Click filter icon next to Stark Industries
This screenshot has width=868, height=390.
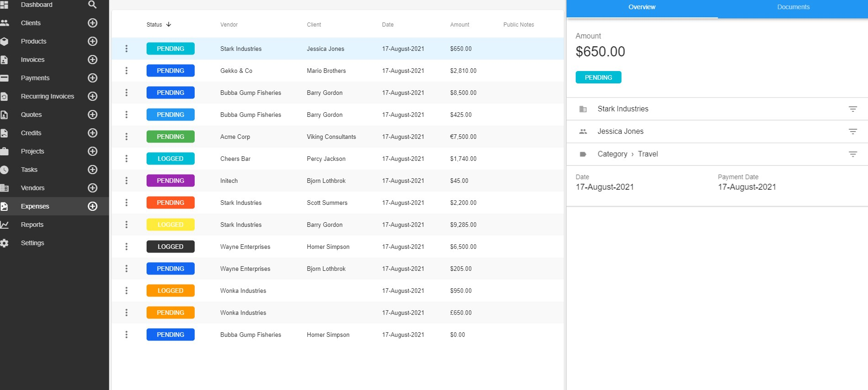pos(852,109)
